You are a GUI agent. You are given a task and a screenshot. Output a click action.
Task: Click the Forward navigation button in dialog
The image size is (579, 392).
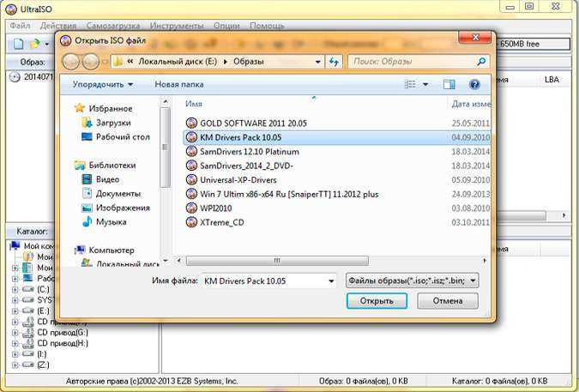tap(90, 62)
